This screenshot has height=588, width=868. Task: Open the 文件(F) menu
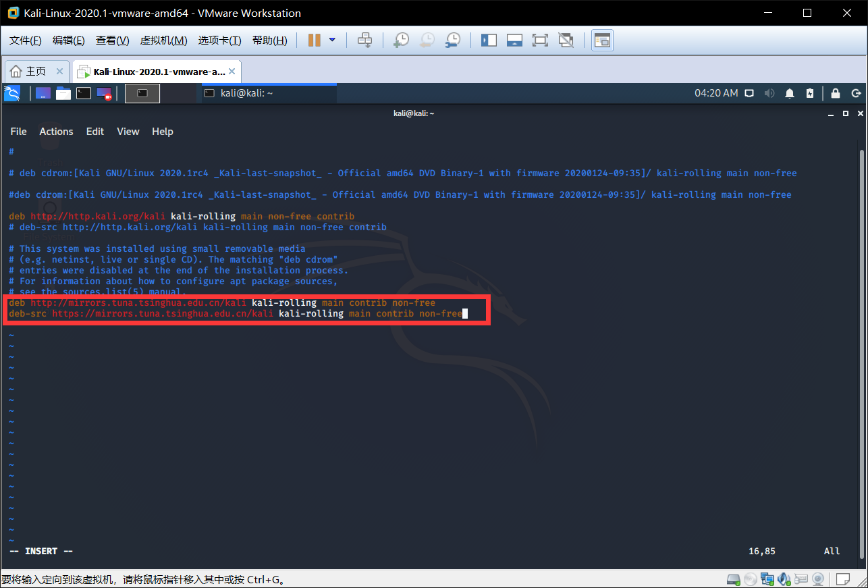[x=26, y=41]
